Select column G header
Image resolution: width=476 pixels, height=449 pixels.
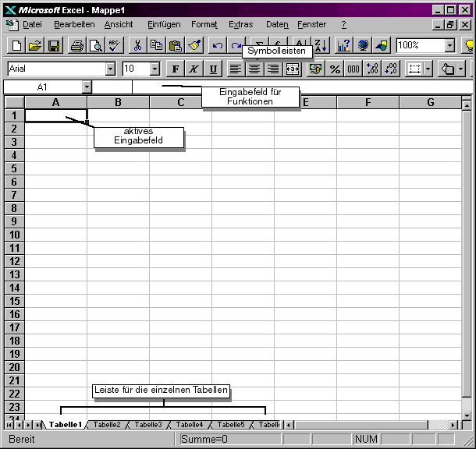coord(430,102)
